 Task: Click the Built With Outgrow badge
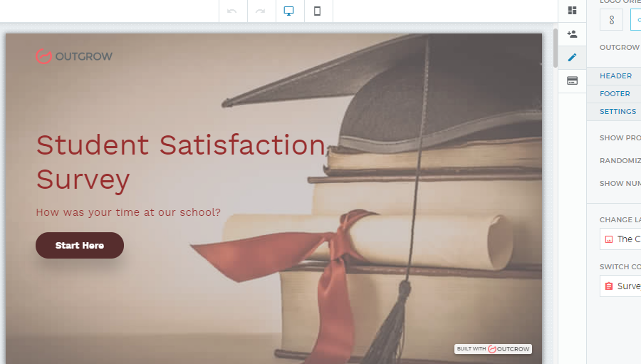tap(493, 349)
